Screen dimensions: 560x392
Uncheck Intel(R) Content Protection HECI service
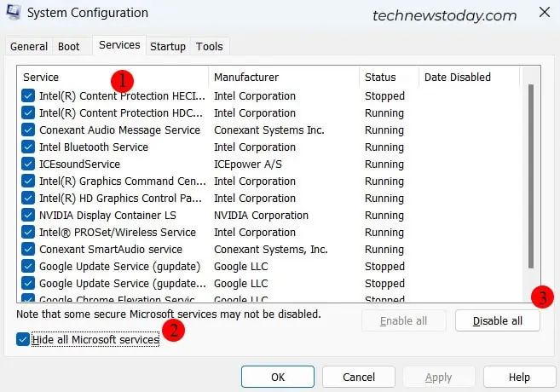coord(28,95)
